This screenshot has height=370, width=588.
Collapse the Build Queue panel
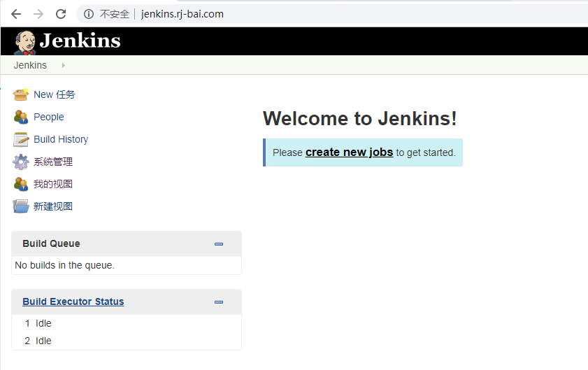tap(219, 244)
